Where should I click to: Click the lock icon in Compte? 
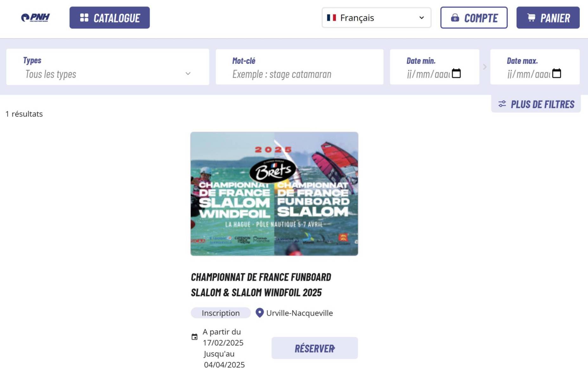pyautogui.click(x=455, y=18)
